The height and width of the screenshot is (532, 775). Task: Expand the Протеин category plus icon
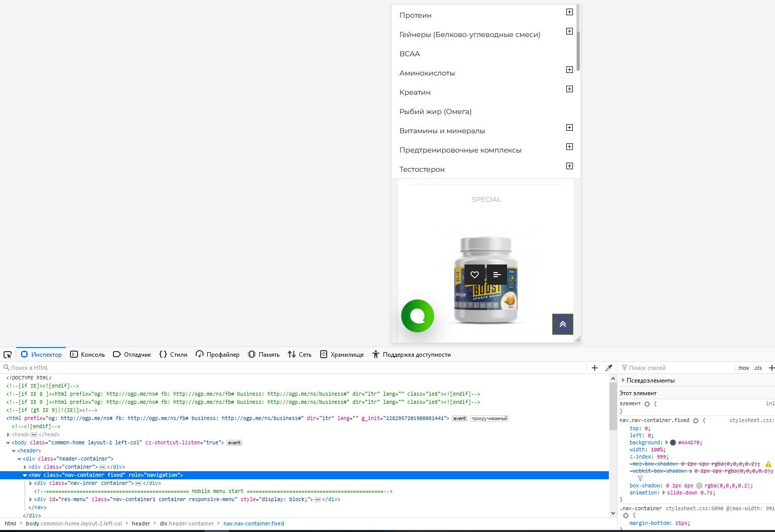pyautogui.click(x=569, y=12)
